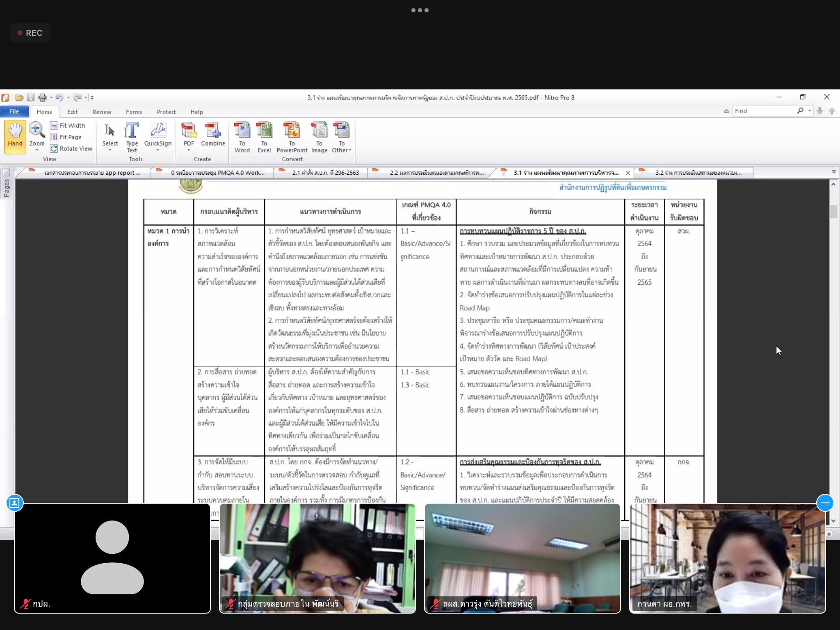Expand the PDF create dropdown arrow

tap(189, 150)
